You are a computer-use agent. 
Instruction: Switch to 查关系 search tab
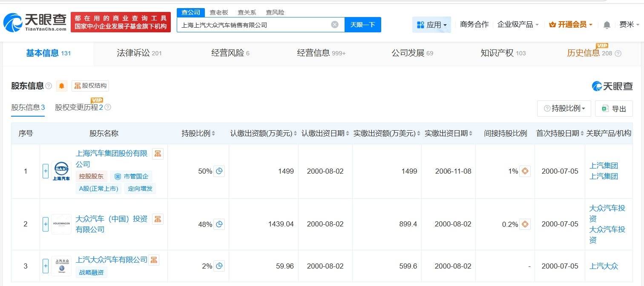247,12
